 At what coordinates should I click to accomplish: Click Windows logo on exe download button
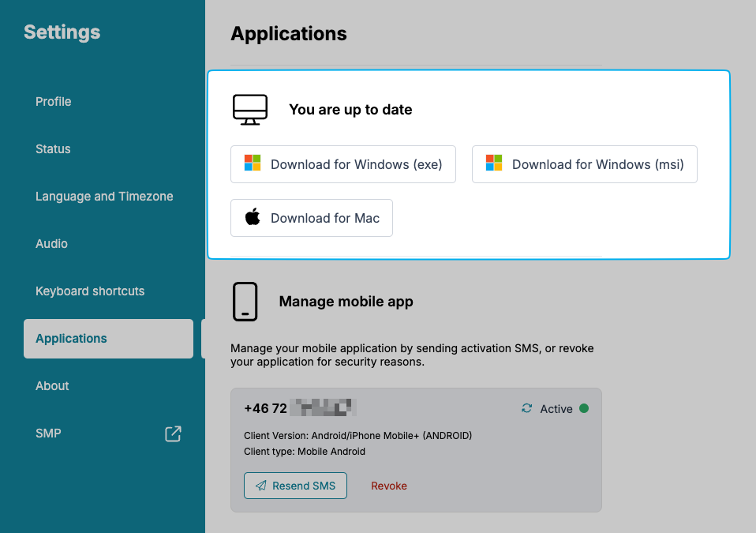(x=253, y=164)
